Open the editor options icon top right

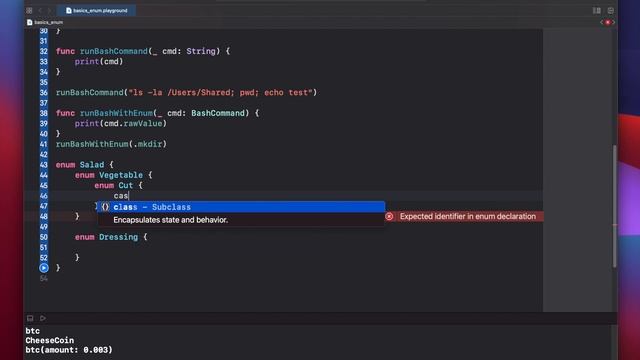pos(597,11)
